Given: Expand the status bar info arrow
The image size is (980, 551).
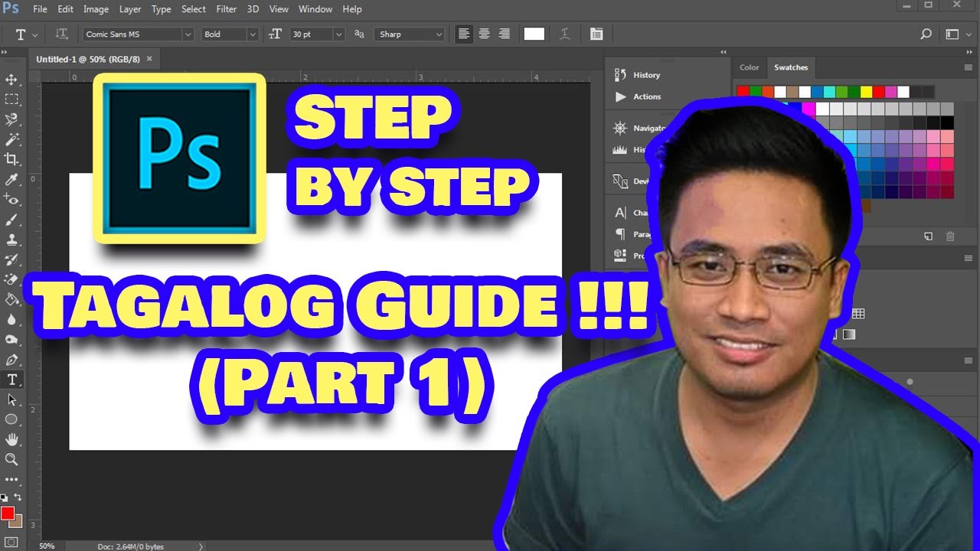Looking at the screenshot, I should (x=201, y=546).
